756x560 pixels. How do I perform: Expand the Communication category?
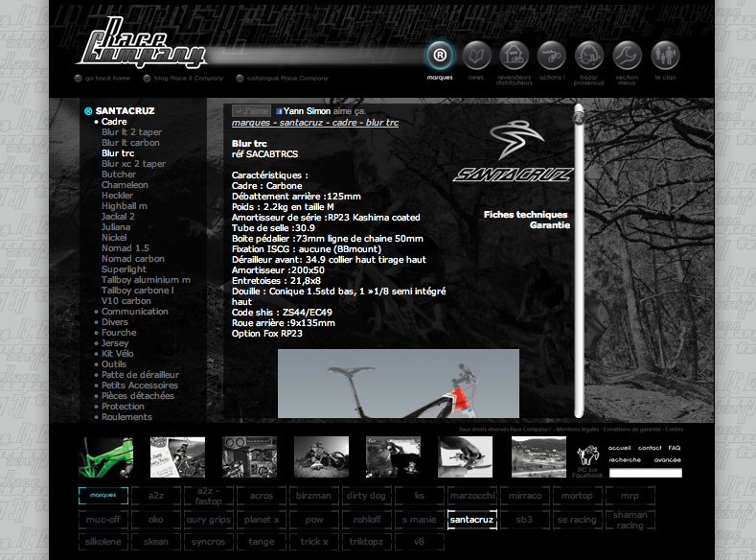point(134,312)
